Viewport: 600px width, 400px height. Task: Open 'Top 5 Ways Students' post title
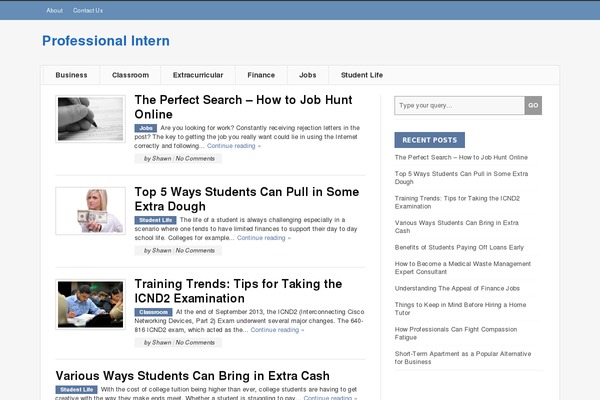coord(246,199)
